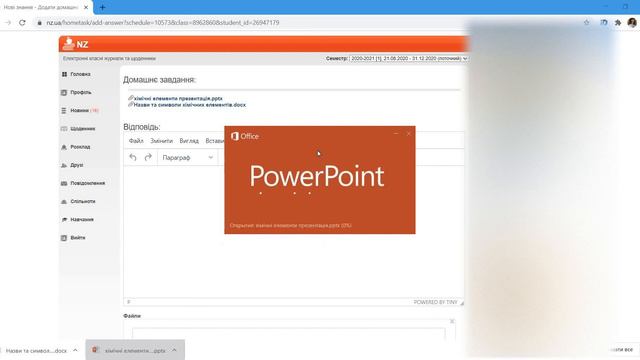Open the Друзі sidebar item
Screen dimensions: 640x360
(x=72, y=165)
